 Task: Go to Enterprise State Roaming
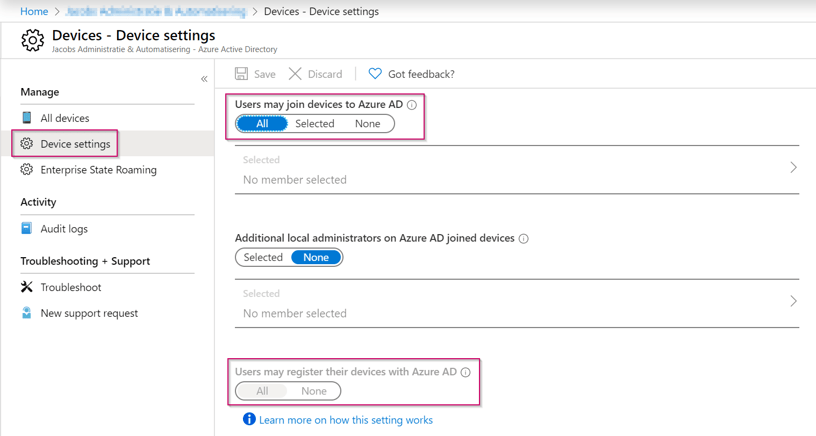[x=98, y=170]
